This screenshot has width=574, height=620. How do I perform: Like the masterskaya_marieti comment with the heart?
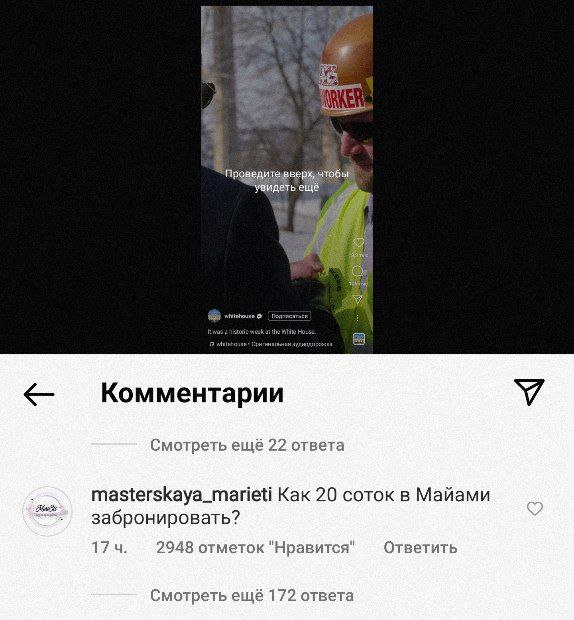coord(534,508)
